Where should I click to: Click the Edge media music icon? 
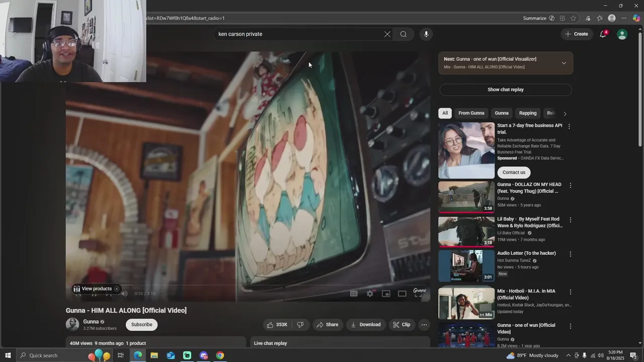[588, 18]
